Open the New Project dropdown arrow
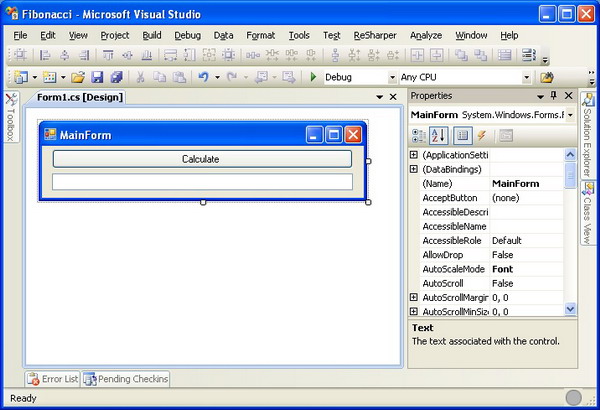The image size is (600, 410). point(35,77)
